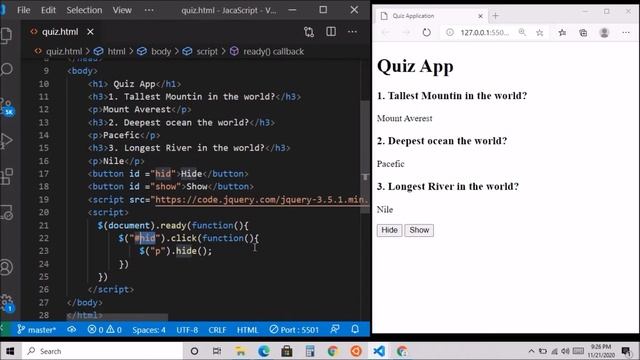Open the editor More Actions ellipsis
Screen dimensions: 640x360
pos(352,31)
